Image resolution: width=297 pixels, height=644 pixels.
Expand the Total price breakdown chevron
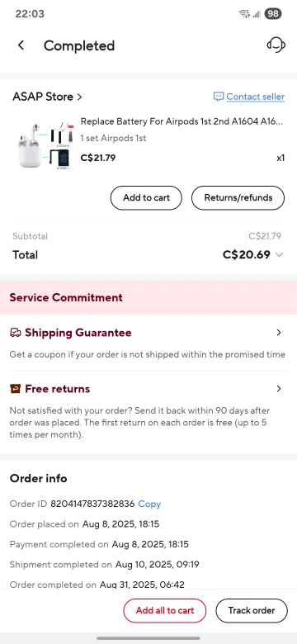click(x=280, y=255)
